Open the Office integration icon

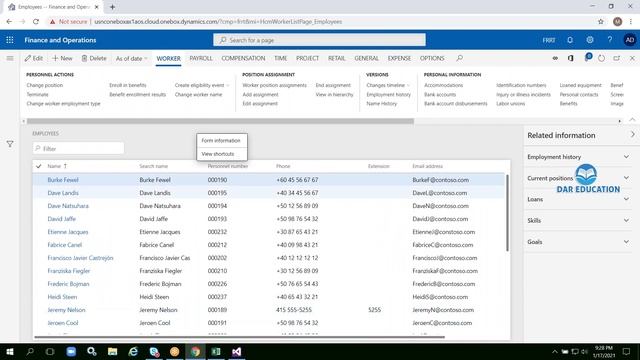click(x=571, y=58)
